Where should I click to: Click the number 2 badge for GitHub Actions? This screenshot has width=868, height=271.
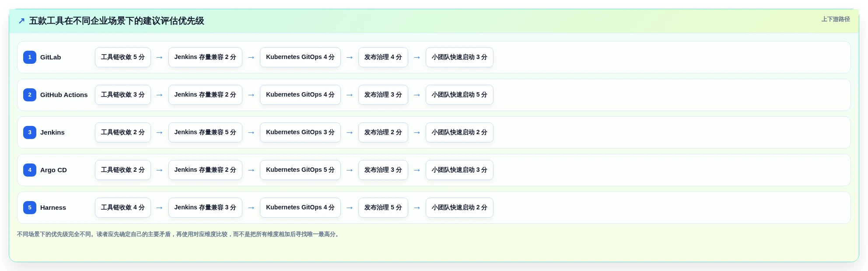point(30,95)
